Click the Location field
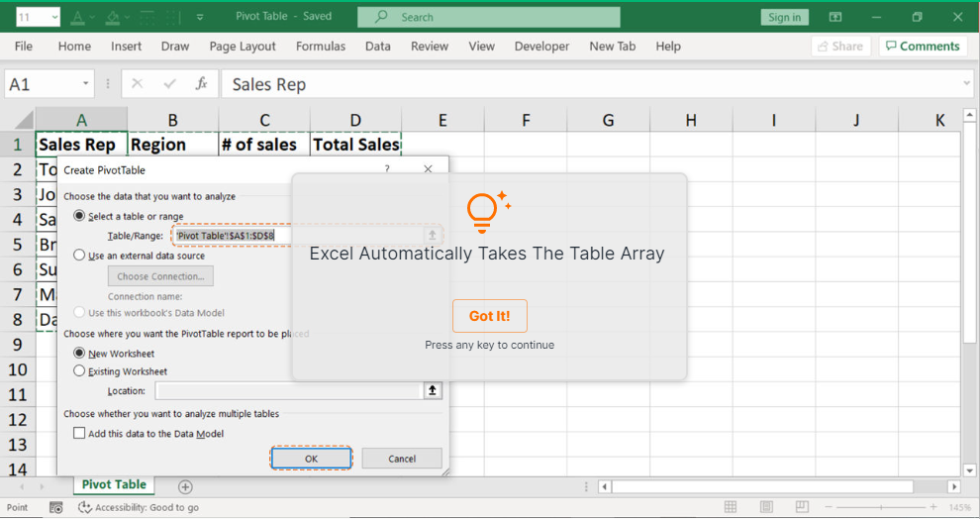This screenshot has width=980, height=519. [288, 391]
